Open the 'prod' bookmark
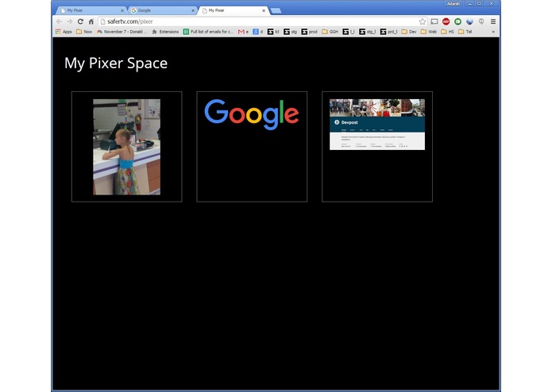Image resolution: width=552 pixels, height=392 pixels. coord(310,32)
